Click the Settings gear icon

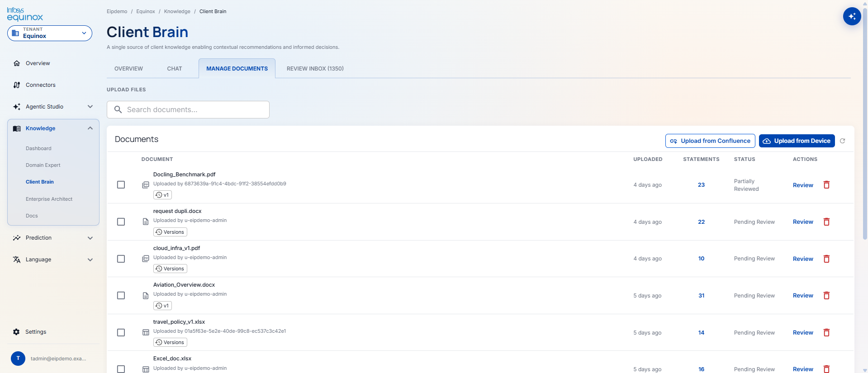click(16, 332)
